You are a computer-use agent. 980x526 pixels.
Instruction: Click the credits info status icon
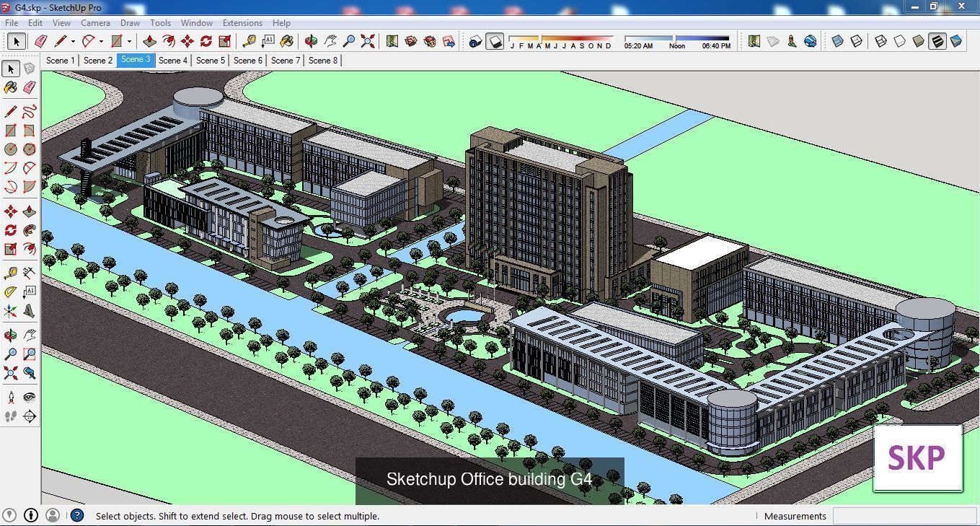31,515
